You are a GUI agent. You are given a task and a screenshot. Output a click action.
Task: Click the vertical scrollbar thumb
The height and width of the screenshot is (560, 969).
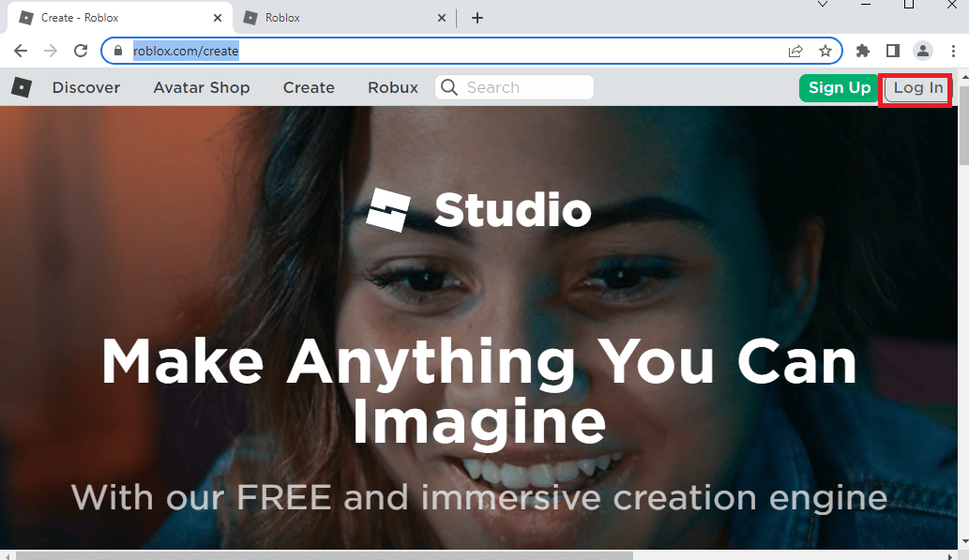(x=964, y=126)
